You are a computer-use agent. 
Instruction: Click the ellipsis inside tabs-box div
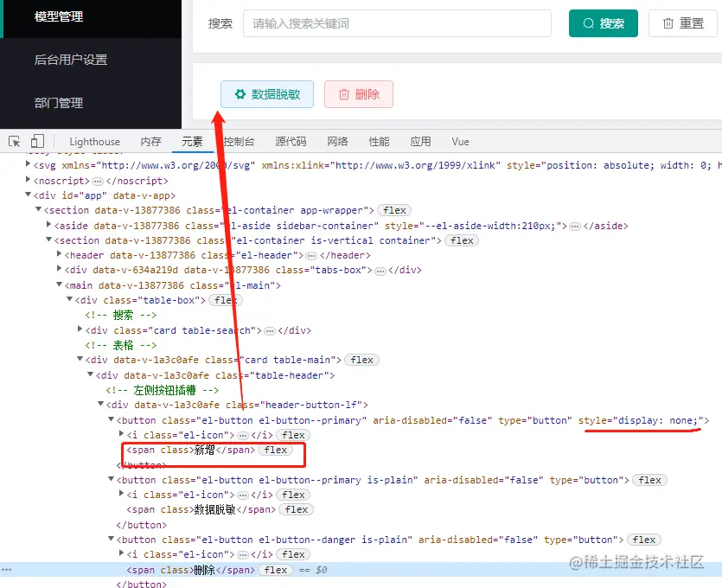[380, 271]
